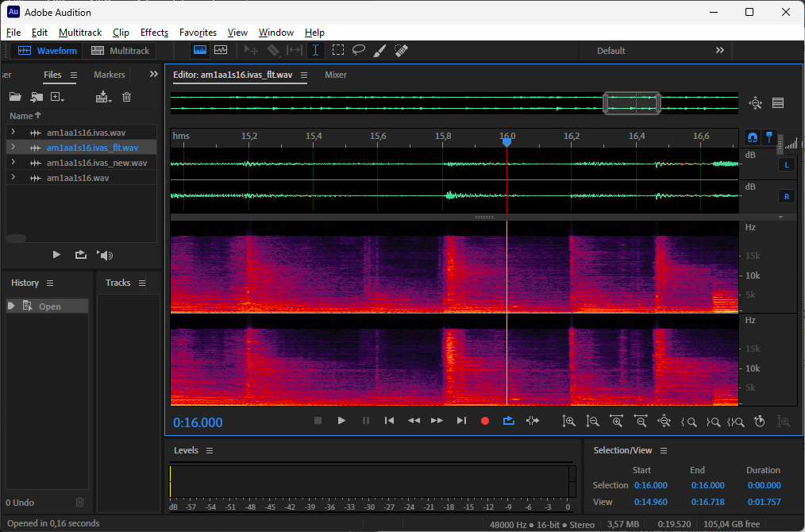
Task: Switch to the Mixer tab
Action: click(x=336, y=75)
